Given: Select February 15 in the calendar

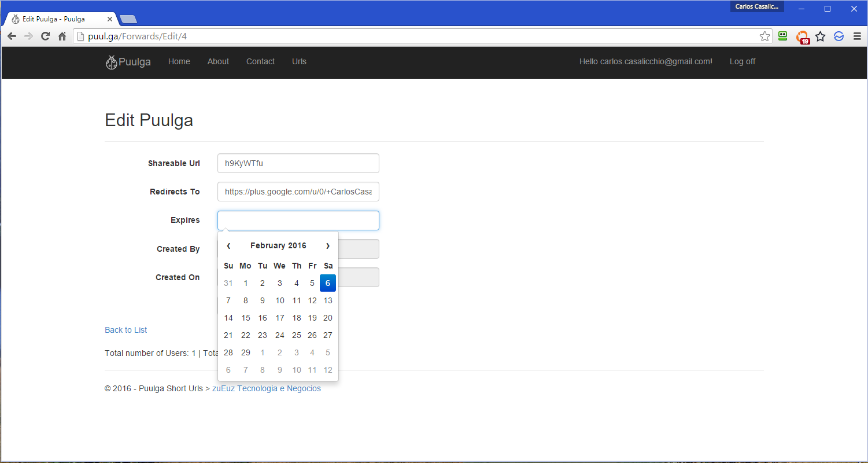Looking at the screenshot, I should [x=246, y=318].
